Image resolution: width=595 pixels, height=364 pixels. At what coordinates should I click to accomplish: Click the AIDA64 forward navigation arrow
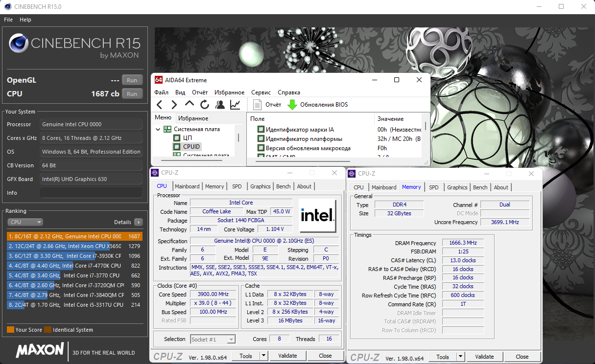174,105
